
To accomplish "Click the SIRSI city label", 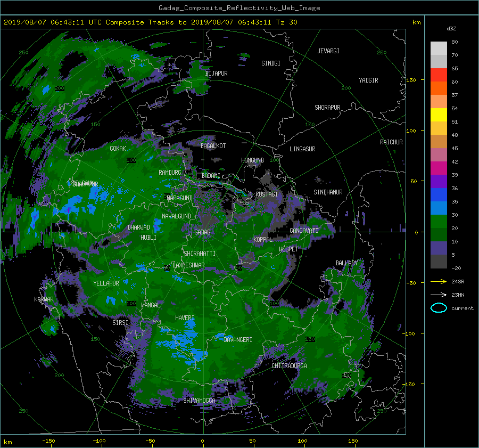I will tap(120, 323).
